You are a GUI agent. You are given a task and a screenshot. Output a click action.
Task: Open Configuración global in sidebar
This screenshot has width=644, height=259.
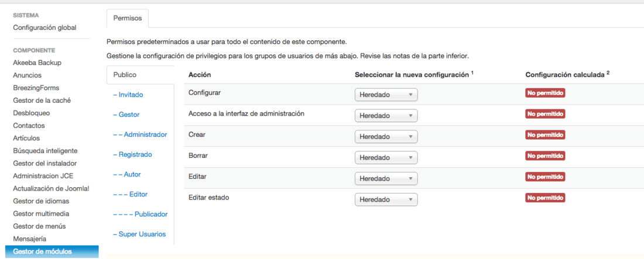[x=44, y=28]
